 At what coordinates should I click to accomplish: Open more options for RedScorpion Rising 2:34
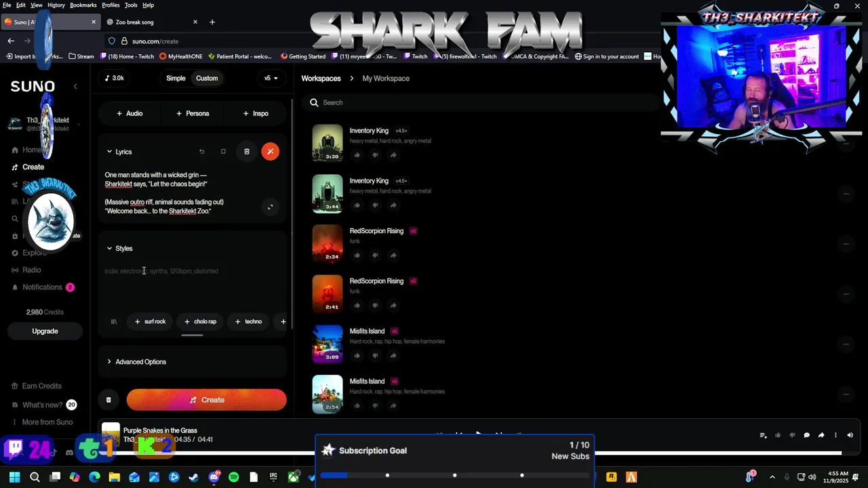846,243
